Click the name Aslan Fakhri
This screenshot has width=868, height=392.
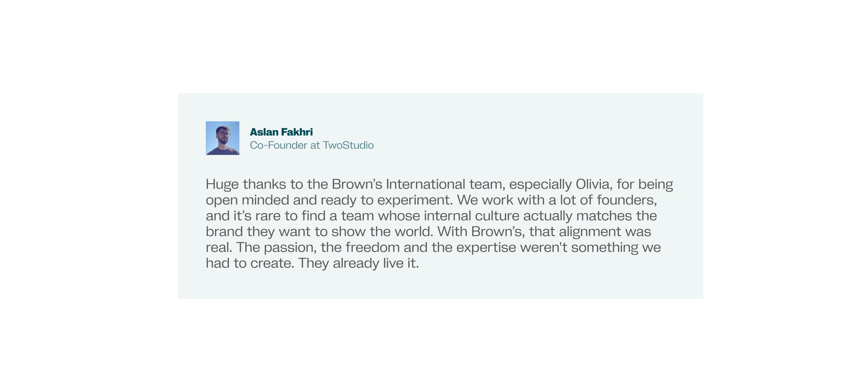click(x=281, y=132)
